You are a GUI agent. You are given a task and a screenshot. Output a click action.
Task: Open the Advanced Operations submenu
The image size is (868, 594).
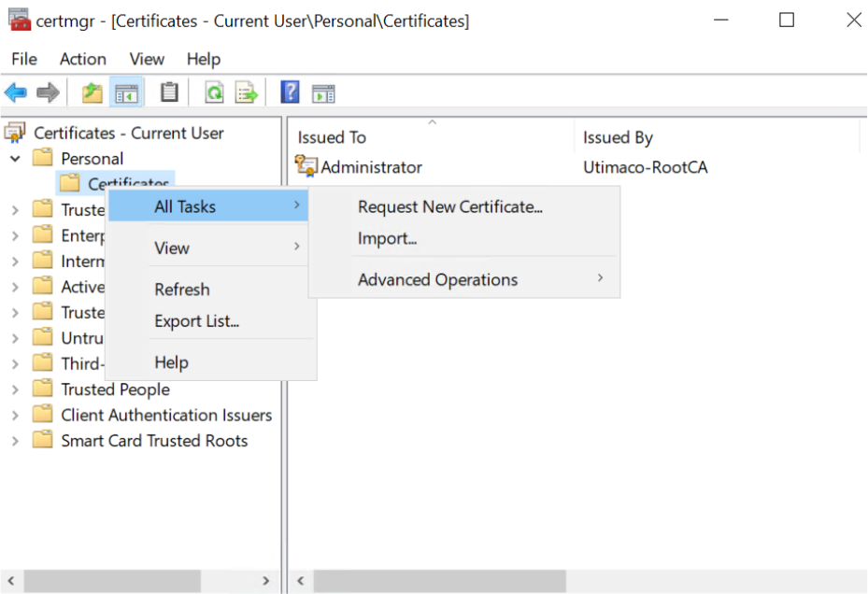[437, 279]
